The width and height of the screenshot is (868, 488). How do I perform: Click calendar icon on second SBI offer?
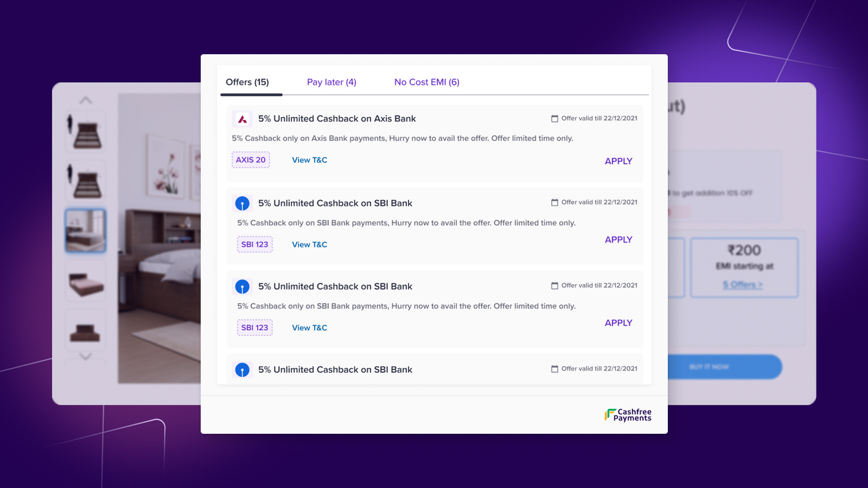point(555,285)
